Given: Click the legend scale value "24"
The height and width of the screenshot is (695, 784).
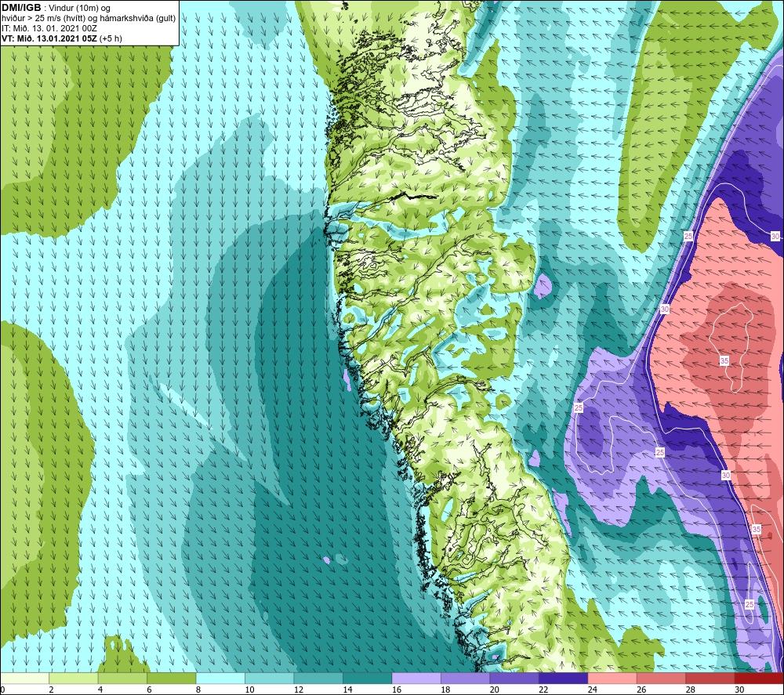Looking at the screenshot, I should click(593, 690).
